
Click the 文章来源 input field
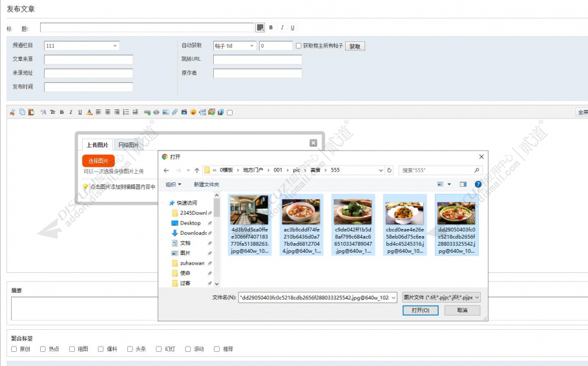[x=88, y=59]
